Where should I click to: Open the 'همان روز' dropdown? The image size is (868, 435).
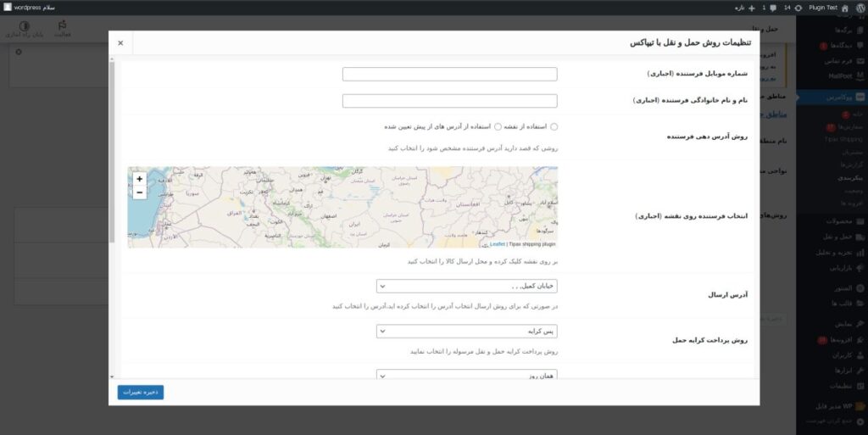coord(467,375)
